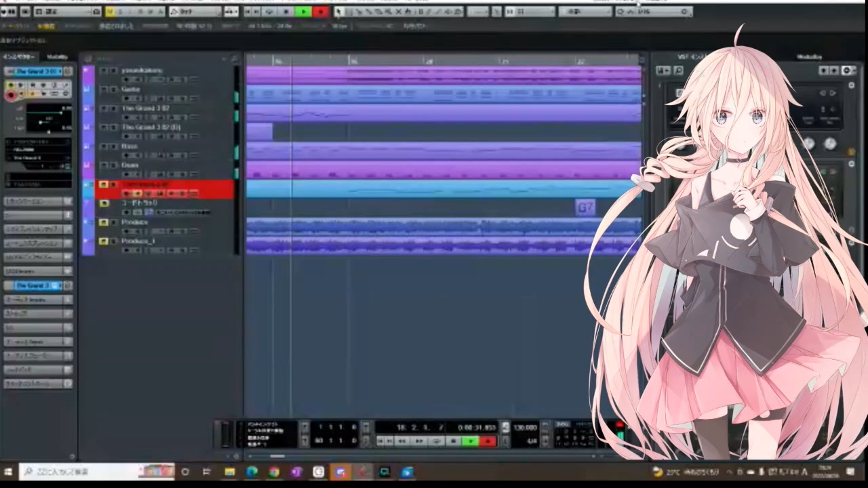Rewind using the transport panel button
This screenshot has width=868, height=488.
click(x=402, y=441)
